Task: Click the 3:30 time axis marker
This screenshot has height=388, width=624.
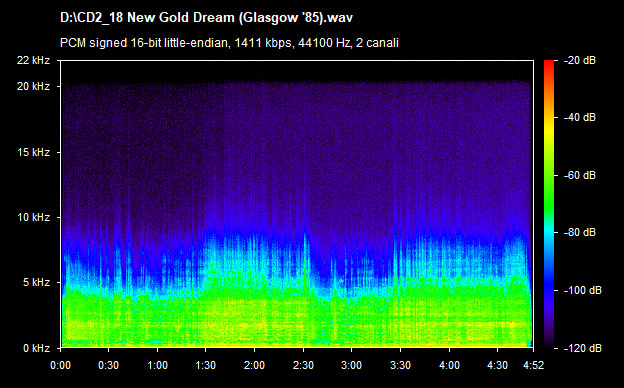Action: point(400,365)
